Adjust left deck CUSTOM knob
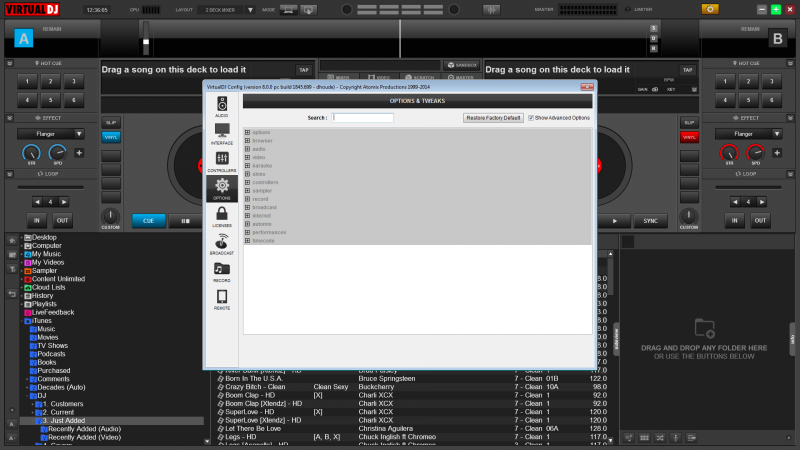This screenshot has width=800, height=450. coord(110,216)
